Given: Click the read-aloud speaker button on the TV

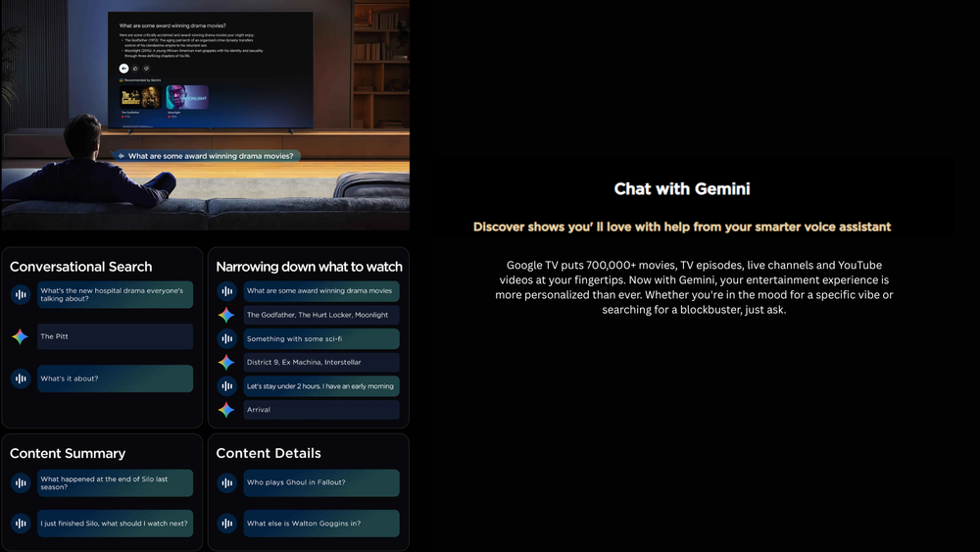Looking at the screenshot, I should point(123,68).
